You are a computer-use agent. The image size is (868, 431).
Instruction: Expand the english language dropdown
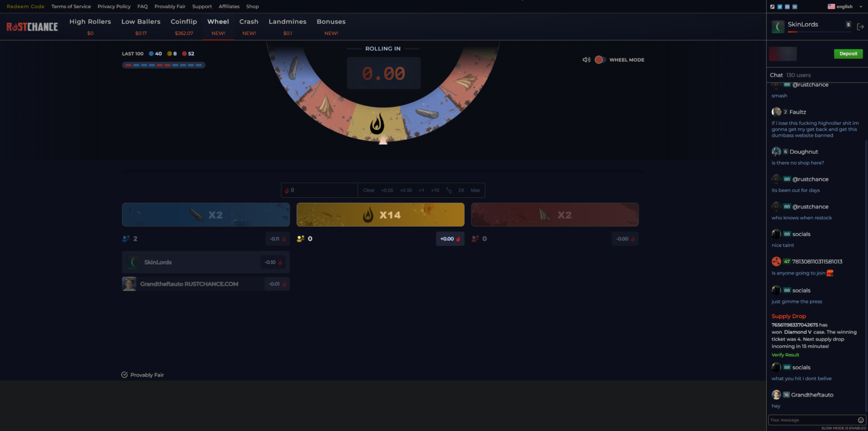click(x=845, y=6)
